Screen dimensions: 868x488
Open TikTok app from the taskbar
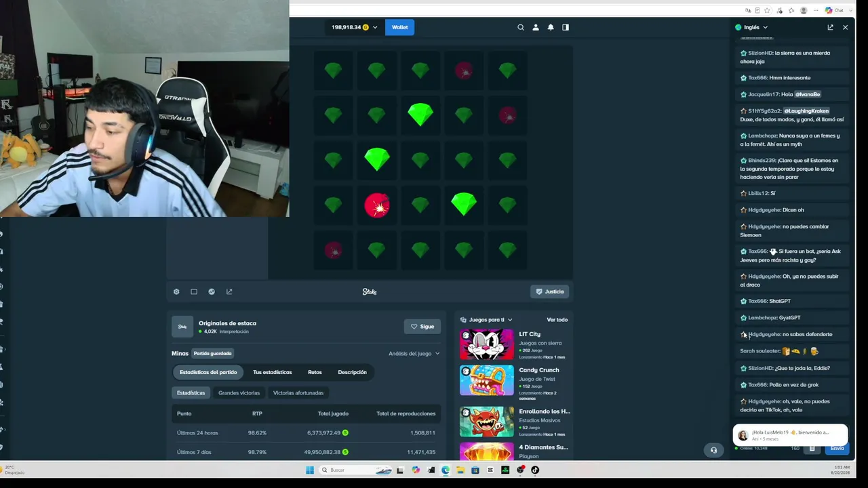coord(535,470)
